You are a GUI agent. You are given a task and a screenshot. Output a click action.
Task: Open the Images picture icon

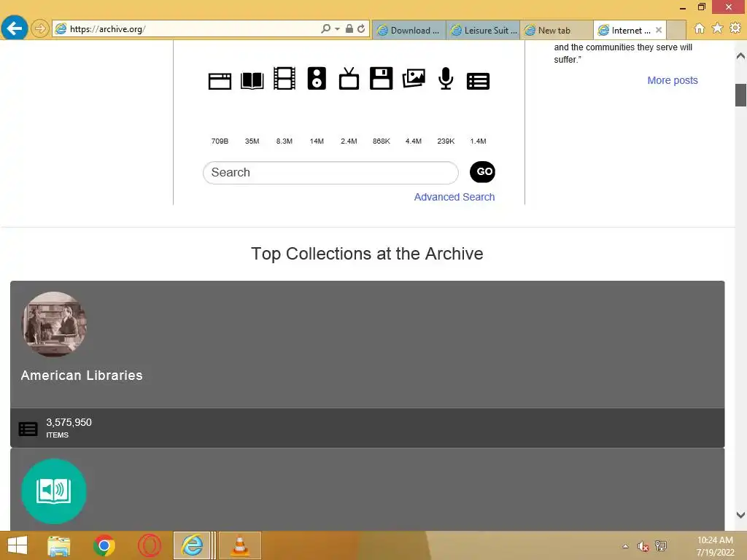point(414,78)
